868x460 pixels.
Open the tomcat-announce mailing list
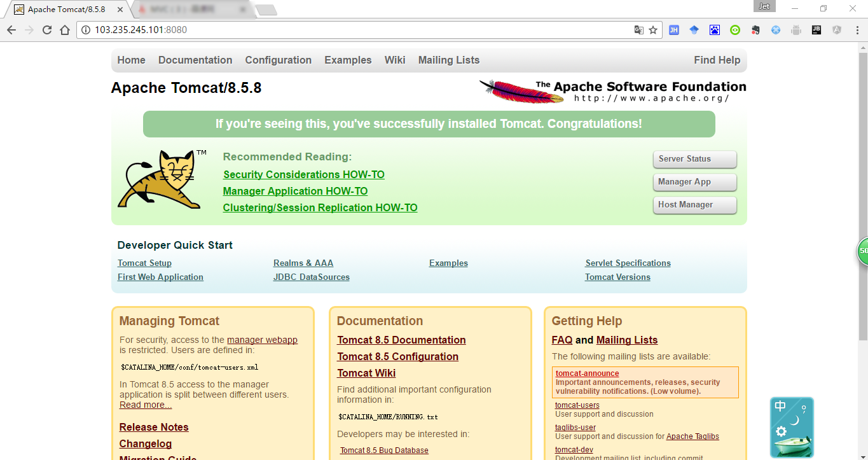click(x=587, y=373)
